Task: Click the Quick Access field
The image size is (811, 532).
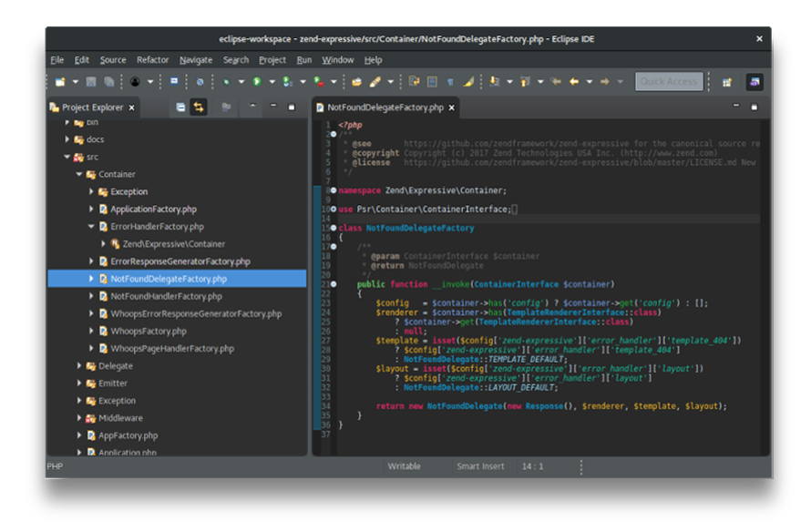Action: [669, 81]
